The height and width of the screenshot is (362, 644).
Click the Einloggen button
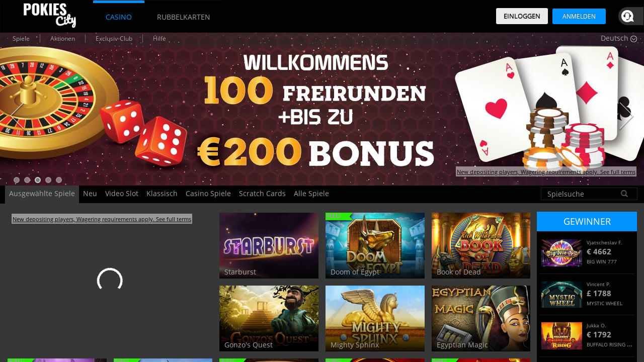click(x=522, y=16)
